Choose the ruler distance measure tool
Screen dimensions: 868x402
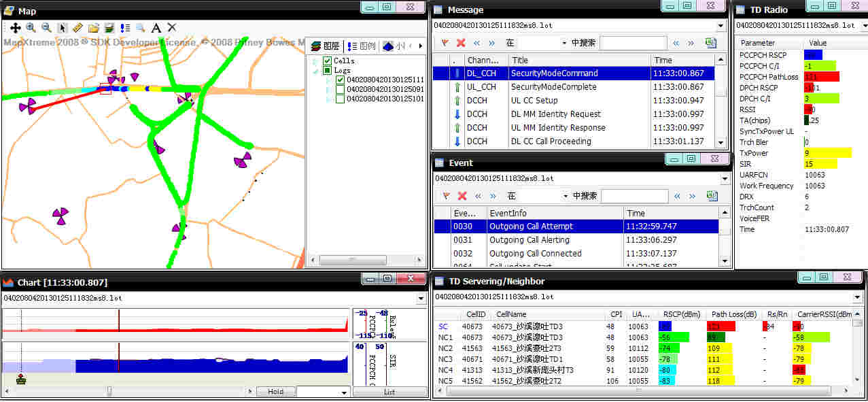(x=77, y=28)
